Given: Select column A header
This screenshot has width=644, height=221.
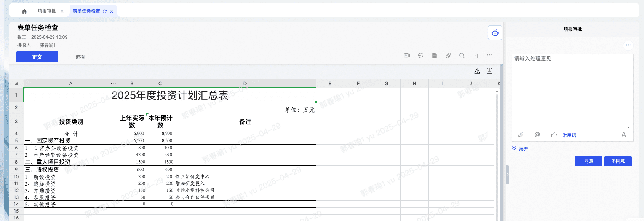Looking at the screenshot, I should tap(71, 83).
